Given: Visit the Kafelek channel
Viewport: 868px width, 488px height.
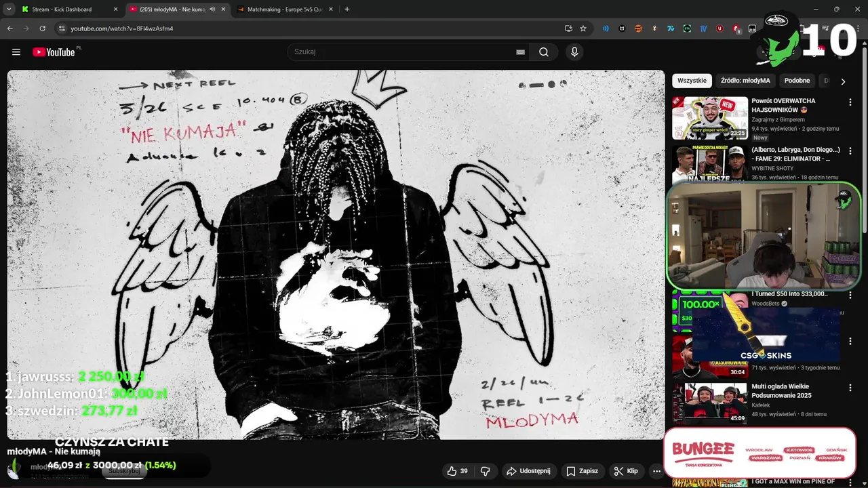Looking at the screenshot, I should 760,405.
